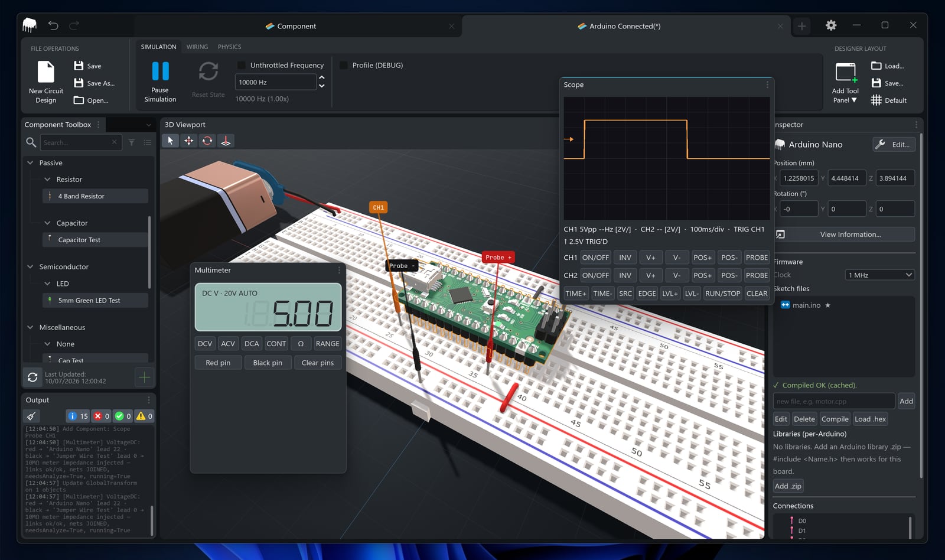Click the Red pin button on Multimeter
The width and height of the screenshot is (945, 560).
218,363
